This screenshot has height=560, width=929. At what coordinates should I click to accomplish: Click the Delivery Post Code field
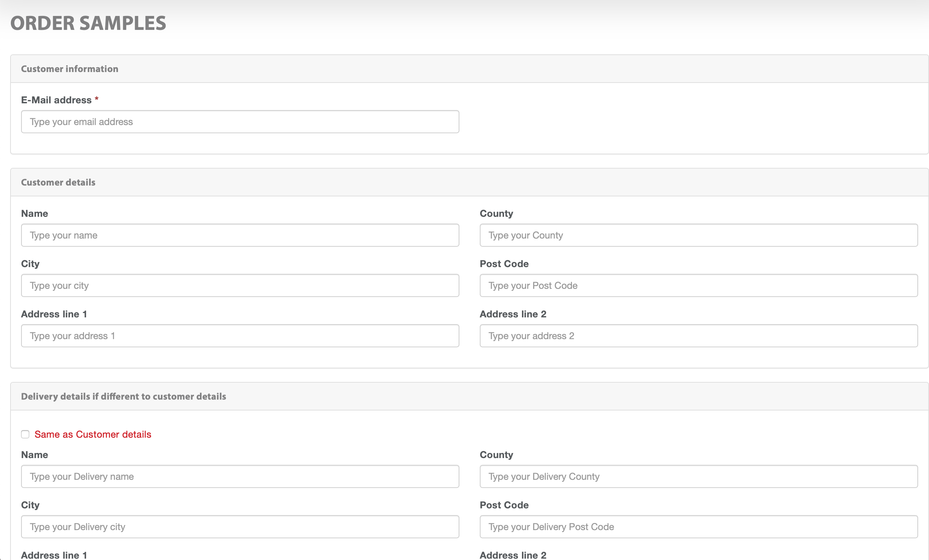tap(698, 526)
